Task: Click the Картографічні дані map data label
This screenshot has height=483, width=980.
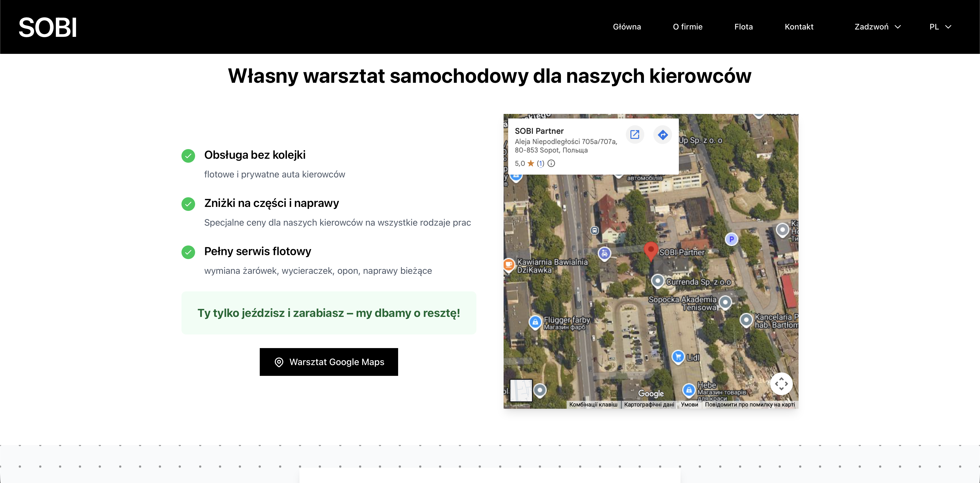Action: [x=649, y=405]
